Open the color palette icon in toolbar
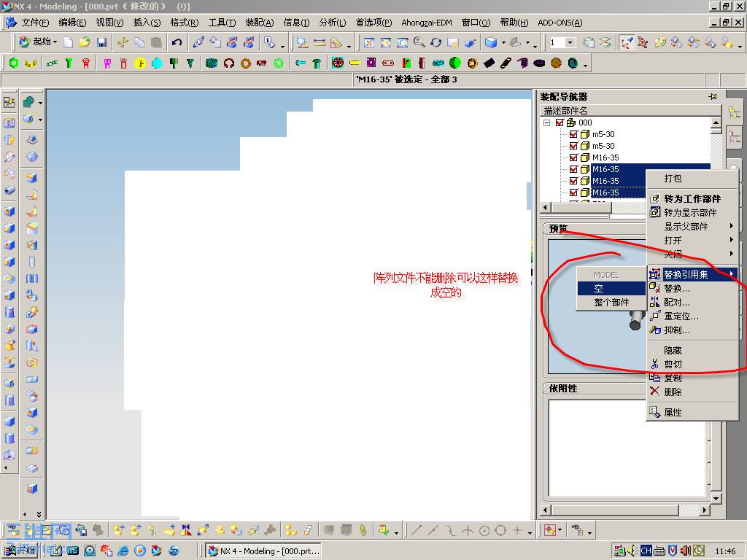 [x=659, y=42]
